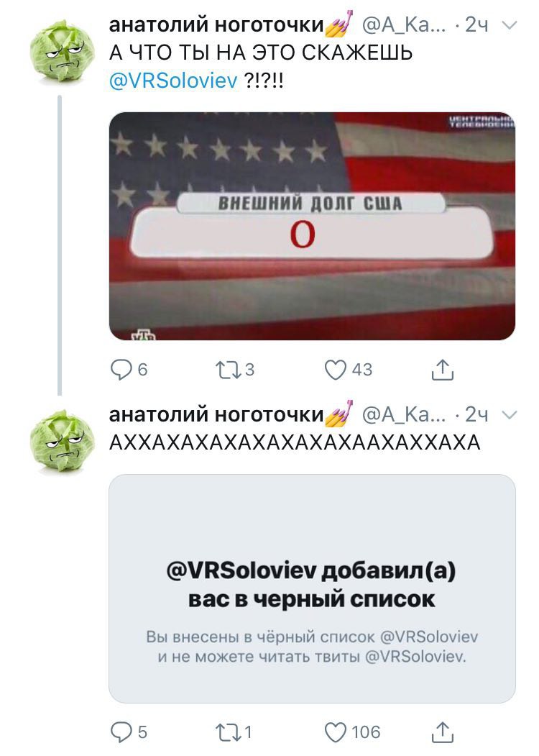This screenshot has height=756, width=539.
Task: Open the second tweet's chevron dropdown menu
Action: click(x=509, y=414)
